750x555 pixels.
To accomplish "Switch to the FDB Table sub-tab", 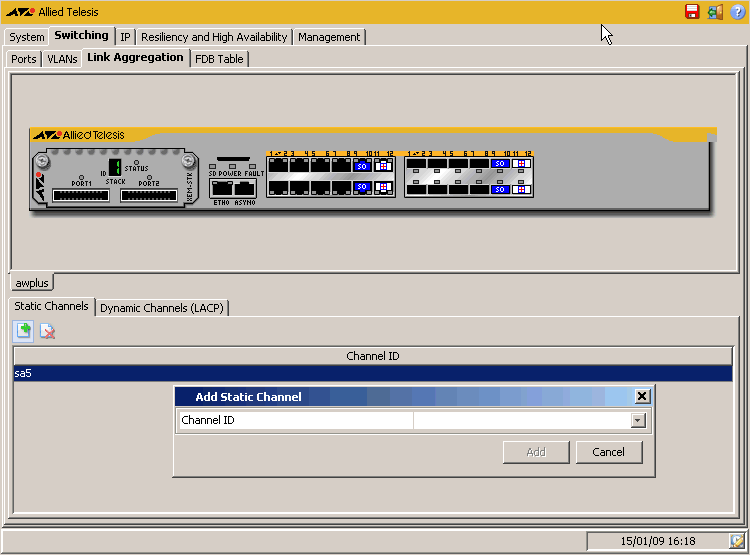I will pyautogui.click(x=219, y=59).
